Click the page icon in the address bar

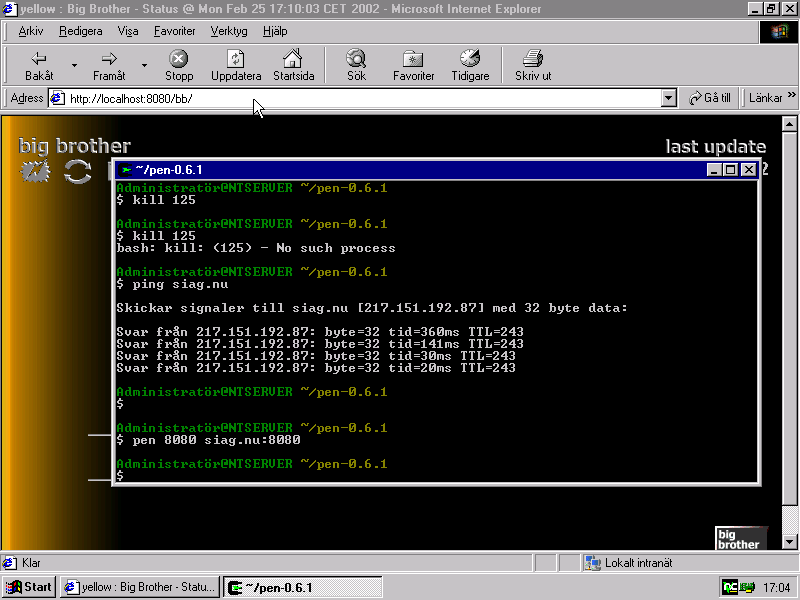pyautogui.click(x=57, y=98)
